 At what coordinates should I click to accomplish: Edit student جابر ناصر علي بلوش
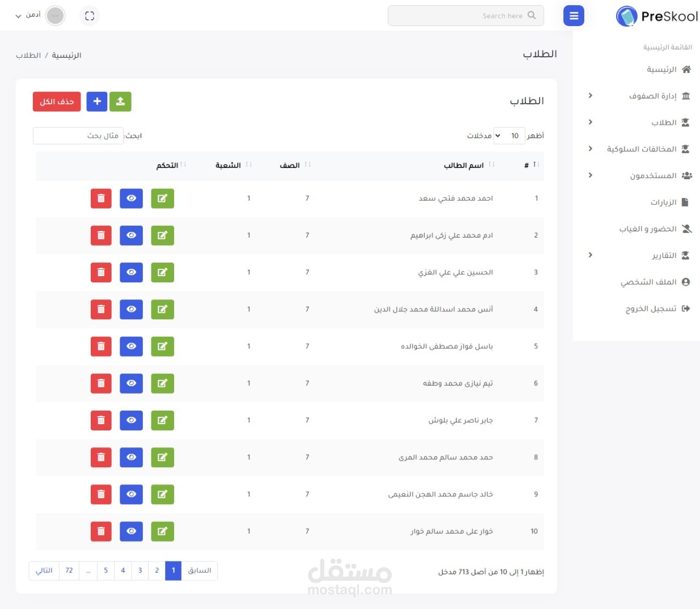coord(162,420)
